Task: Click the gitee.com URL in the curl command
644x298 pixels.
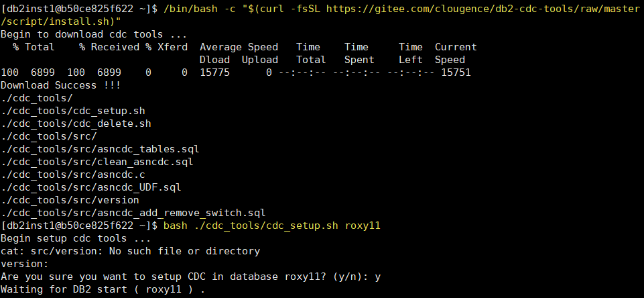Action: [x=462, y=9]
